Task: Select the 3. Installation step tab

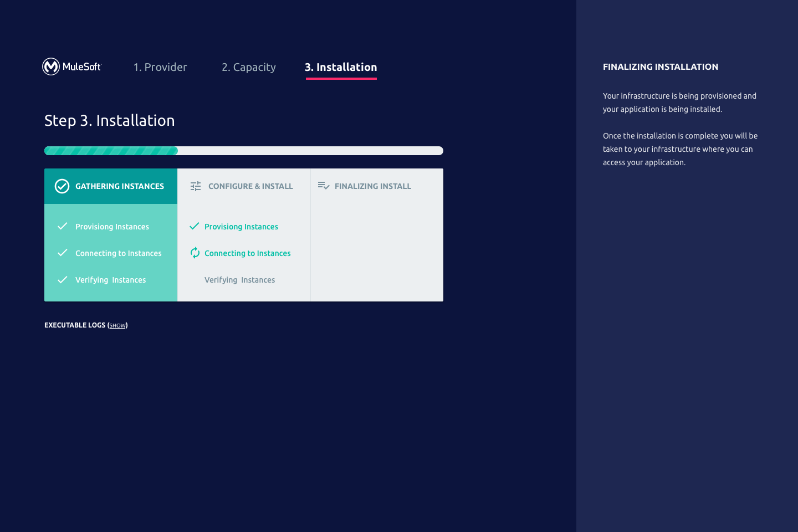Action: tap(341, 68)
